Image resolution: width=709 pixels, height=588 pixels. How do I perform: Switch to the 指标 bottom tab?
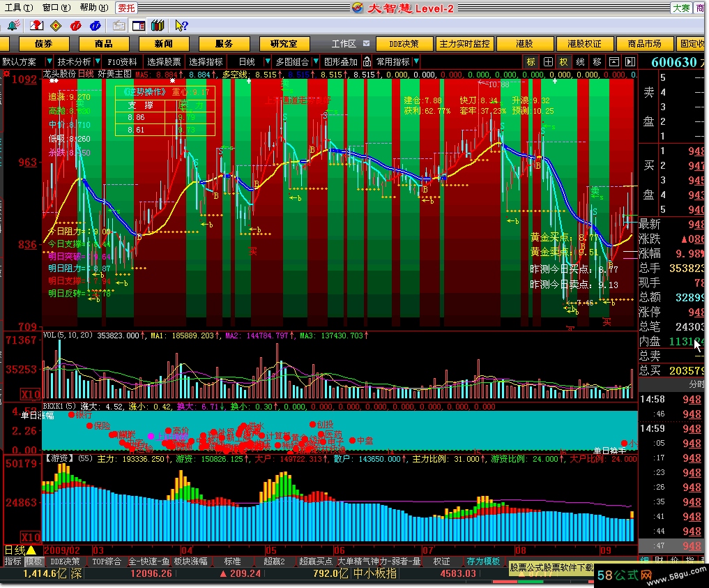13,561
